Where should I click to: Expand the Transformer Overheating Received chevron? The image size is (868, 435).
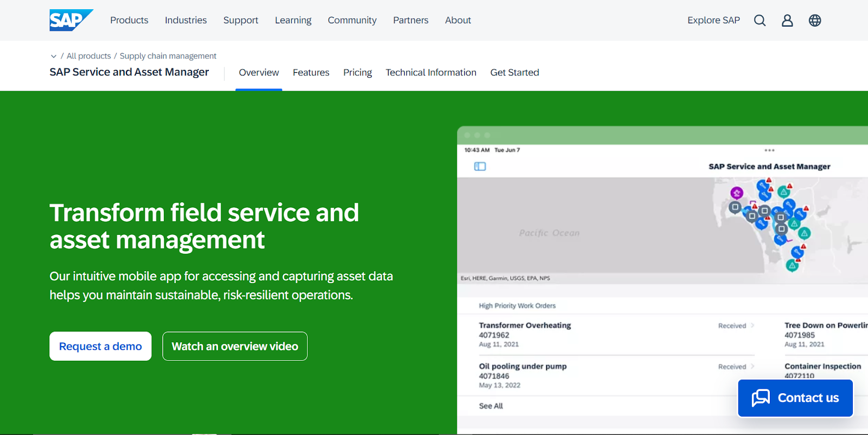point(752,326)
